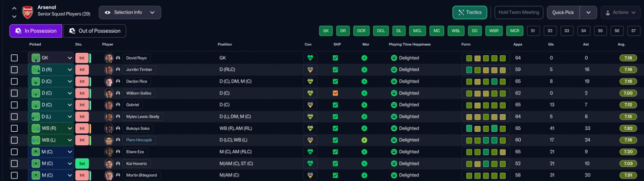
Task: Click William Saliba's condition heart icon
Action: point(310,93)
